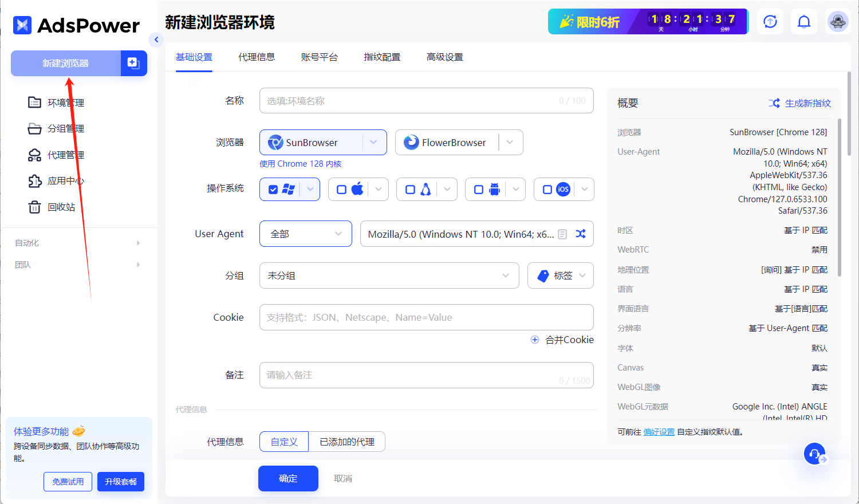This screenshot has height=504, width=859.
Task: Click 生成新指纹 shuffle icon in 概要 panel
Action: 774,103
